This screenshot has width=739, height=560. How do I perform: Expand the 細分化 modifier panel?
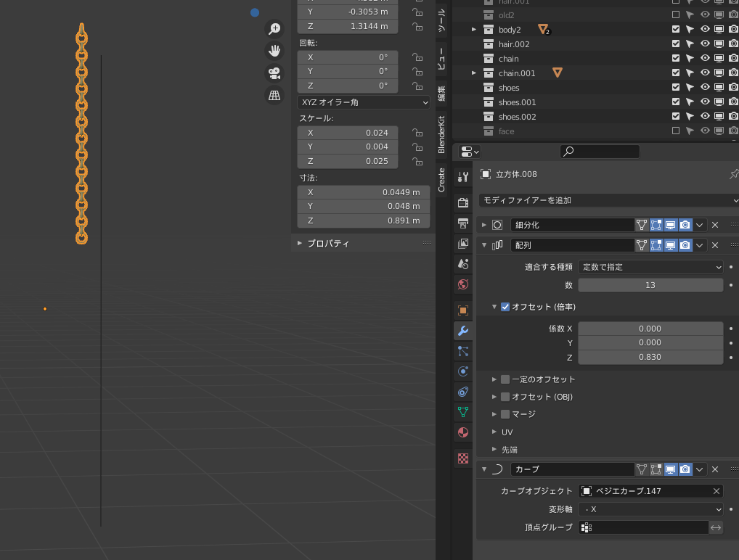point(484,225)
